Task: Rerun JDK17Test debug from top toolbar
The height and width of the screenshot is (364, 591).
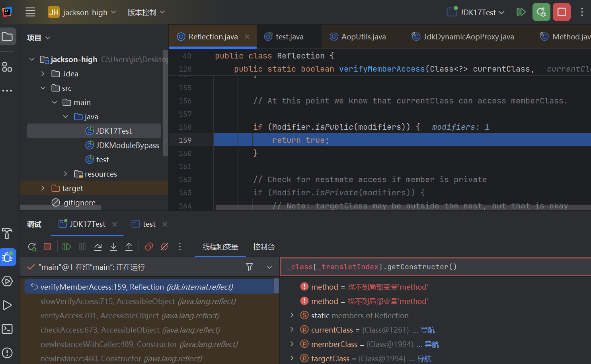Action: pos(541,12)
